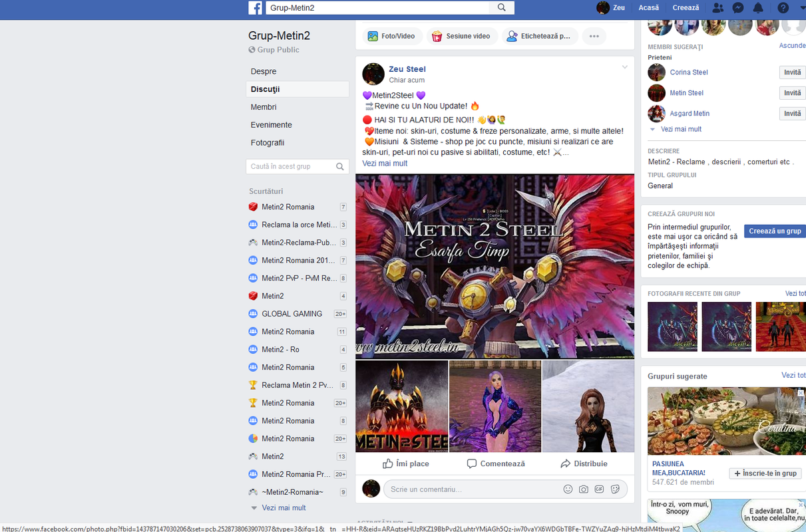Attach a photo via the comment camera icon
The height and width of the screenshot is (532, 806).
(x=584, y=489)
